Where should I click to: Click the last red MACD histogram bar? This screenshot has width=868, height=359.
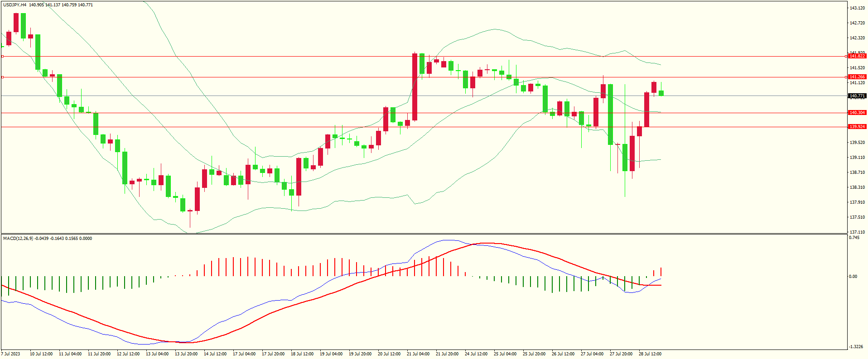click(x=661, y=272)
